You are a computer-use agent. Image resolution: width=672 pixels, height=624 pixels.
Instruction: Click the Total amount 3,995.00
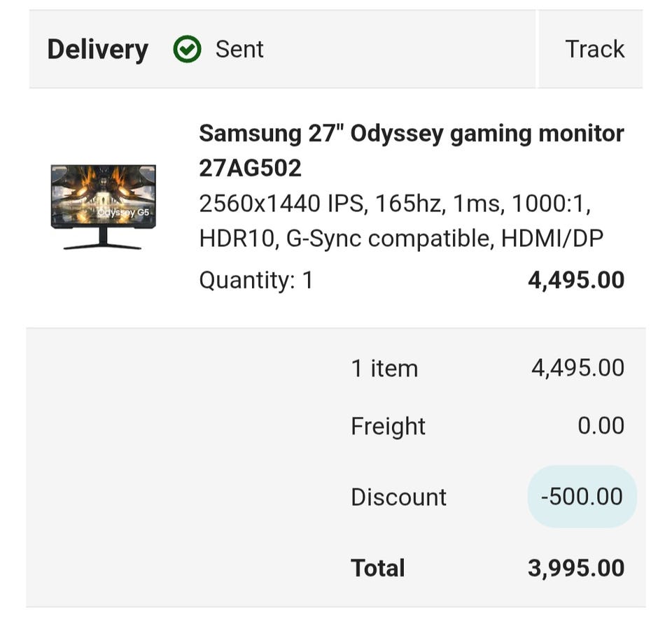click(576, 568)
